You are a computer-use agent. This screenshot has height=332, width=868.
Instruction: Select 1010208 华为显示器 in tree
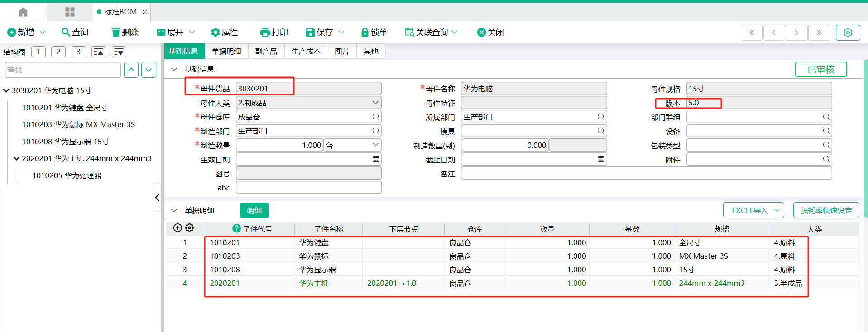pos(66,142)
